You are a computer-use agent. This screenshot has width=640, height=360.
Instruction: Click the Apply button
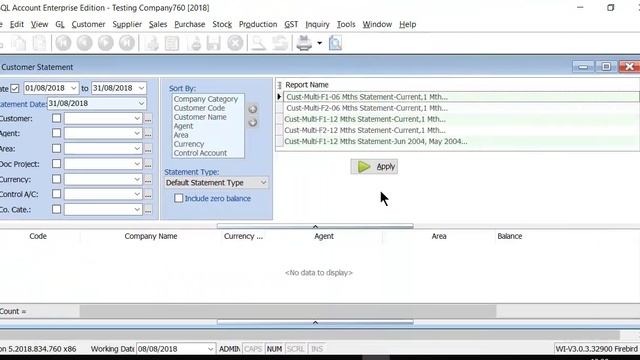(x=374, y=167)
